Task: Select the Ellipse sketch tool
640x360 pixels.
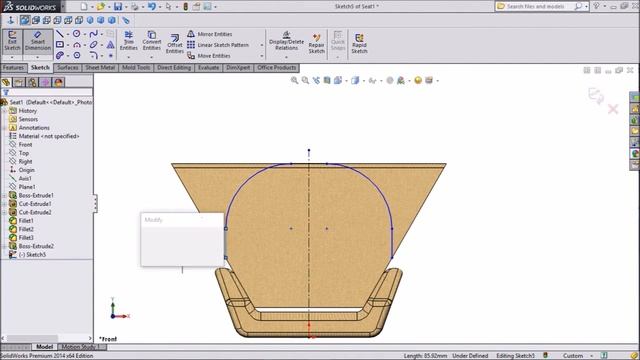Action: click(x=93, y=44)
